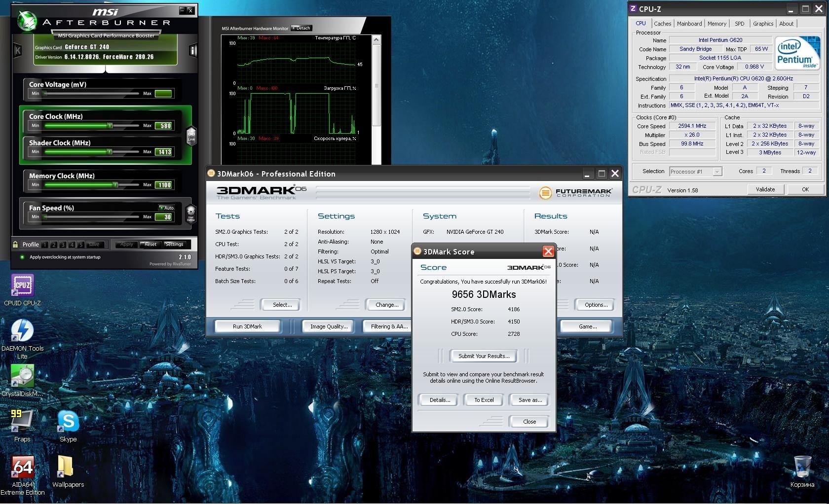Click the OK button in CPU-Z
Screen dimensions: 829x504
point(805,189)
